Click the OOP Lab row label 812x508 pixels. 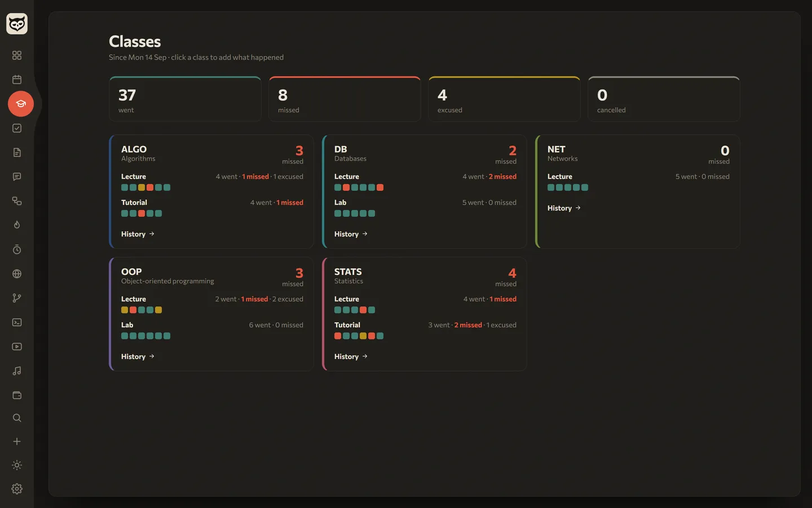tap(127, 325)
